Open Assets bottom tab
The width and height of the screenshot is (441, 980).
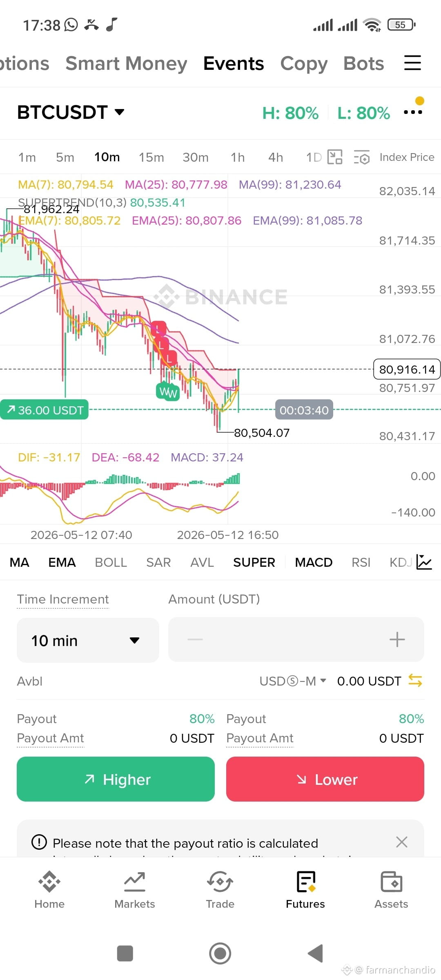pyautogui.click(x=391, y=890)
